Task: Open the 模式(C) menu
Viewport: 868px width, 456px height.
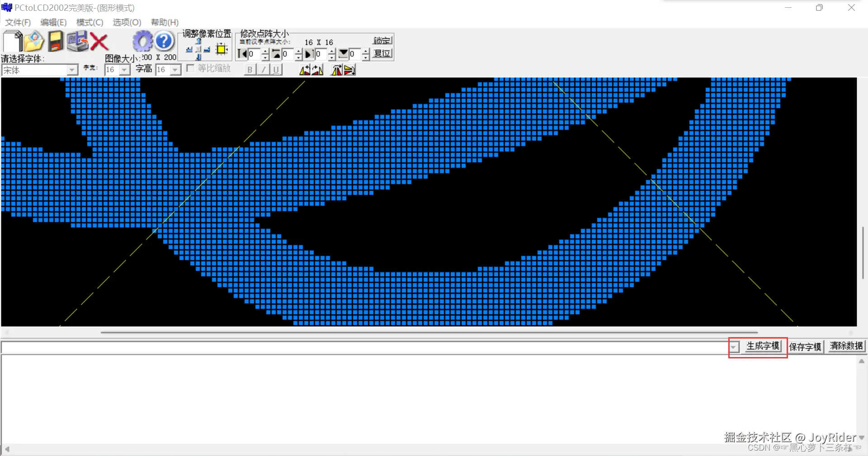Action: [x=90, y=22]
